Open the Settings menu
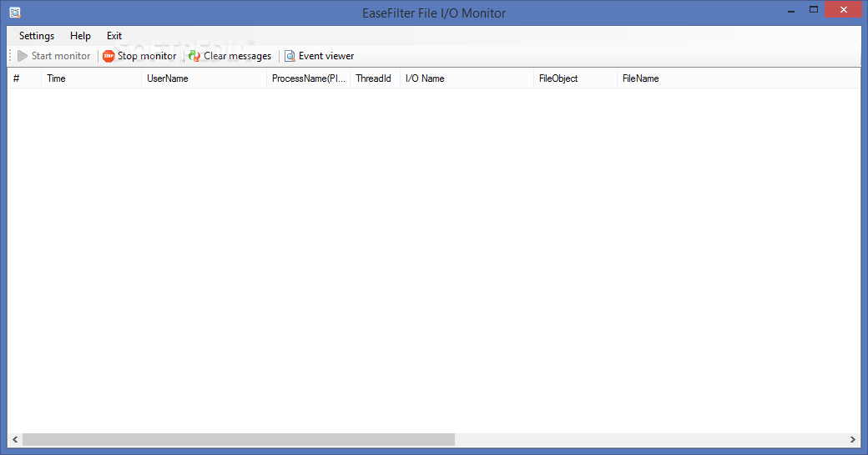Image resolution: width=868 pixels, height=455 pixels. (37, 36)
